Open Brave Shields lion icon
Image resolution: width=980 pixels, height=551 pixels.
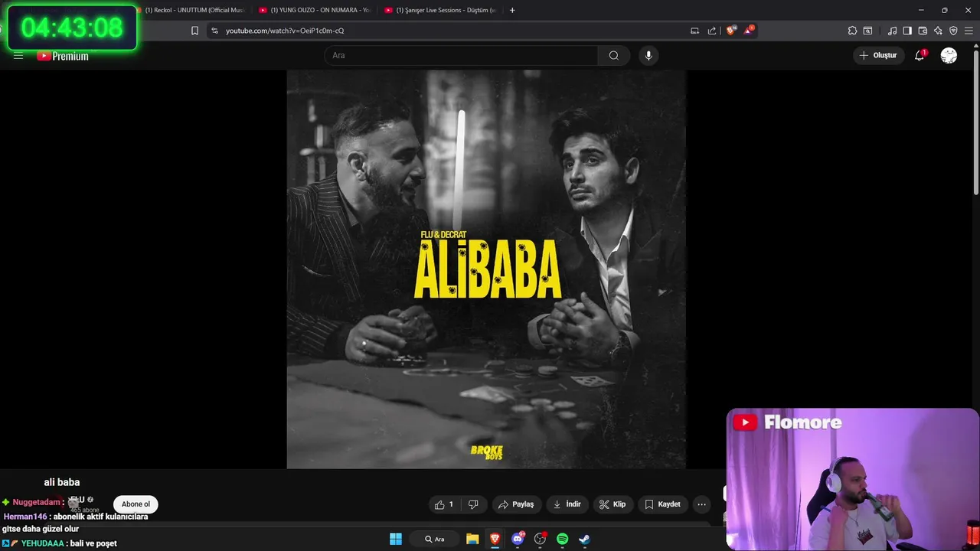pyautogui.click(x=731, y=31)
